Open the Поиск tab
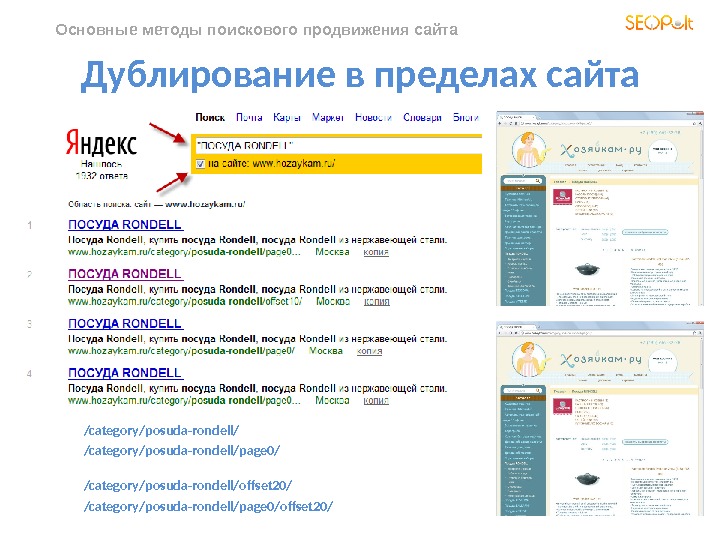This screenshot has height=540, width=720. coord(210,118)
